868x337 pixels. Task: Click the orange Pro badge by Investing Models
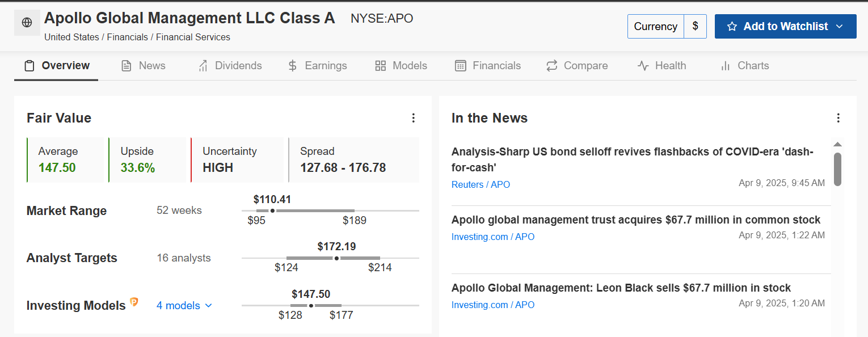[134, 302]
